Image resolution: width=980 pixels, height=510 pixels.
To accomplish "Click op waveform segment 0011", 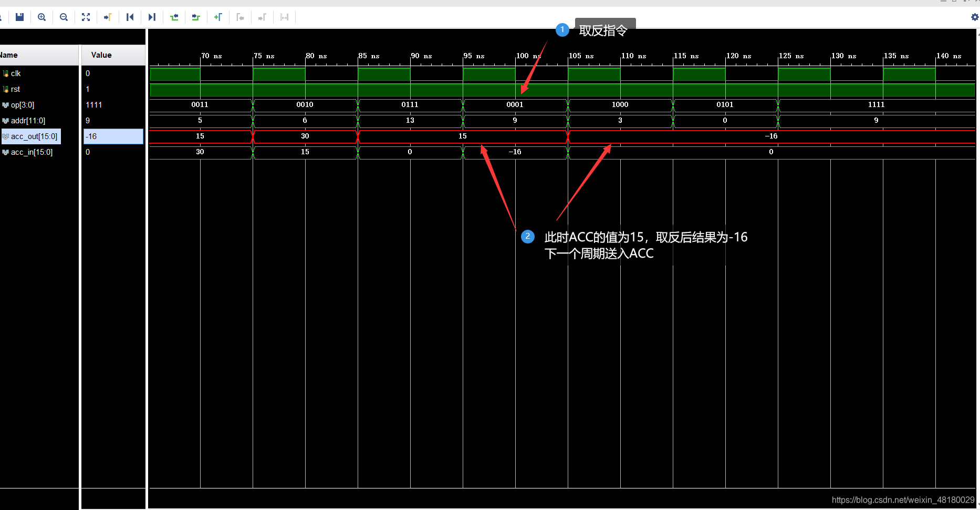I will 200,105.
